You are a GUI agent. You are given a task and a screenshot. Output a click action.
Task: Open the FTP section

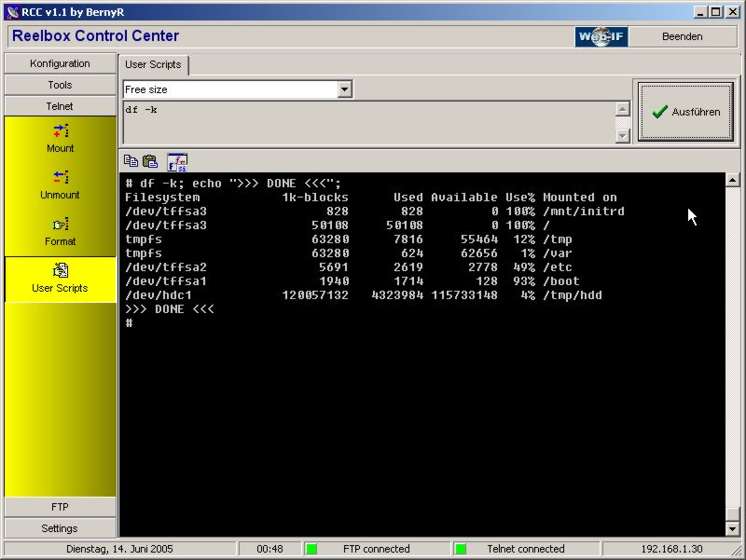pos(60,507)
